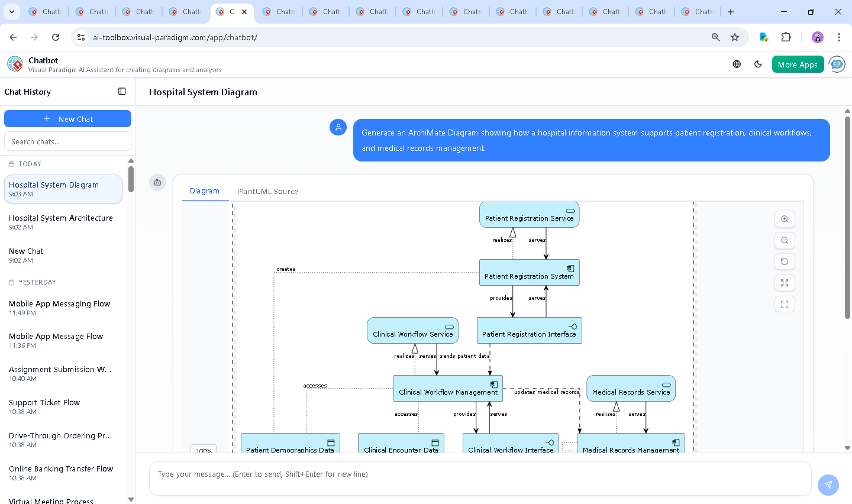Viewport: 852px width, 504px height.
Task: Collapse the Chat History sidebar panel
Action: (x=122, y=91)
